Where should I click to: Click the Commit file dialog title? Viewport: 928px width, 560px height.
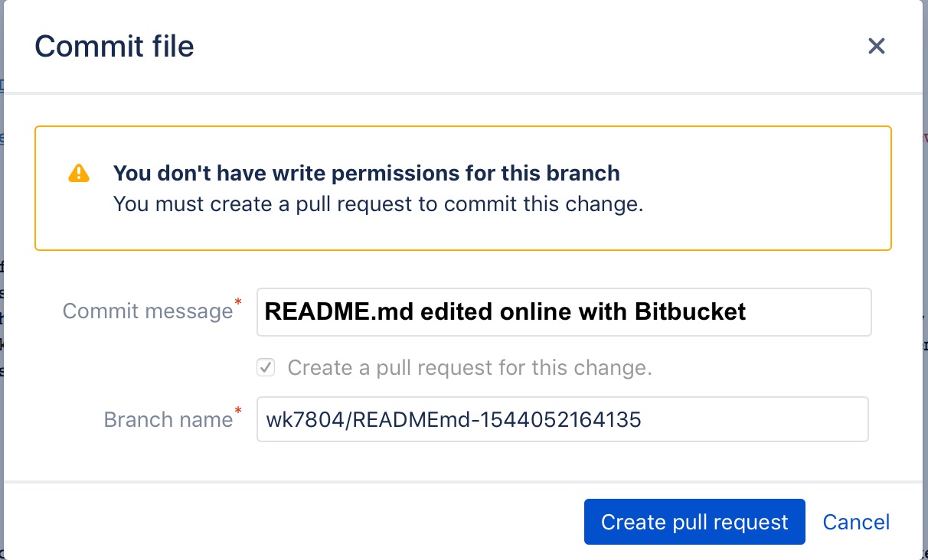click(x=113, y=47)
